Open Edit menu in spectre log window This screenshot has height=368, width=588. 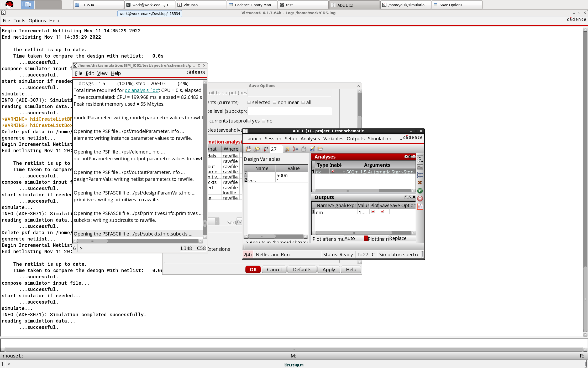[90, 73]
